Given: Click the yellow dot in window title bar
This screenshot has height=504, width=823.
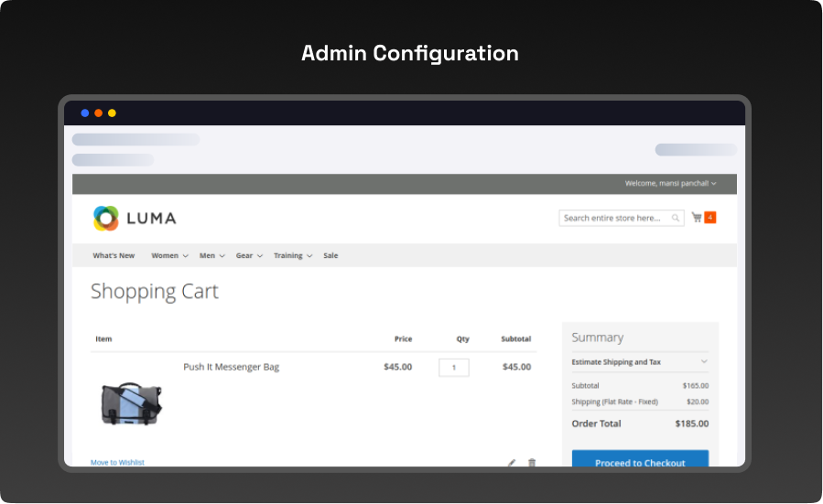Looking at the screenshot, I should tap(112, 113).
